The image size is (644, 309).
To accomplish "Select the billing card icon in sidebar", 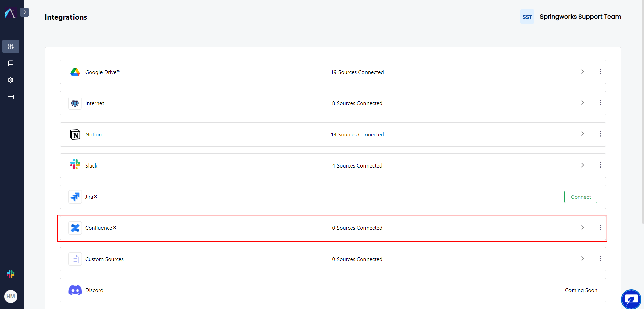I will [x=11, y=97].
